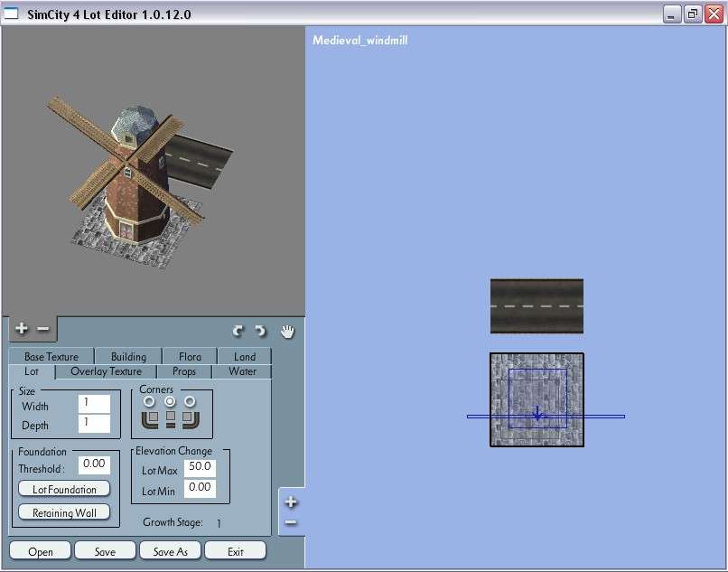
Task: Click the application icon in title bar
Action: point(11,14)
